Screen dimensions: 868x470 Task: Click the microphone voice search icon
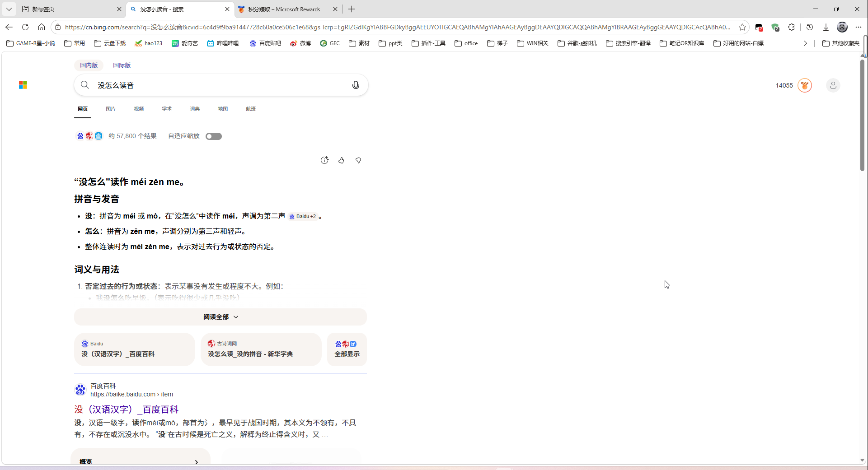pos(356,85)
